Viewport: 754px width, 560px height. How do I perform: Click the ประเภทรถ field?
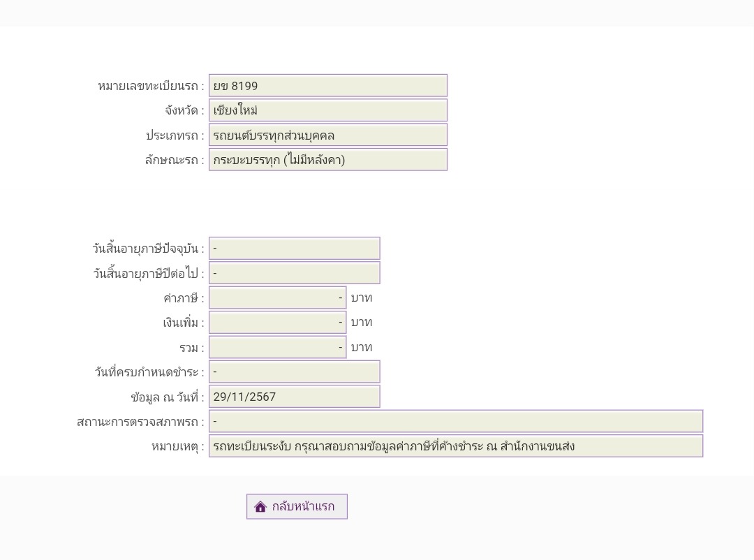pyautogui.click(x=327, y=135)
